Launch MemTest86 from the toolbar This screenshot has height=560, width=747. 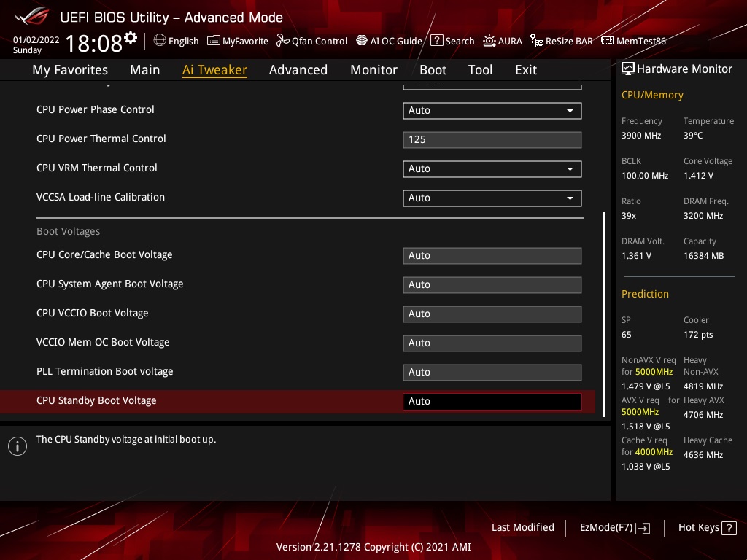click(633, 41)
